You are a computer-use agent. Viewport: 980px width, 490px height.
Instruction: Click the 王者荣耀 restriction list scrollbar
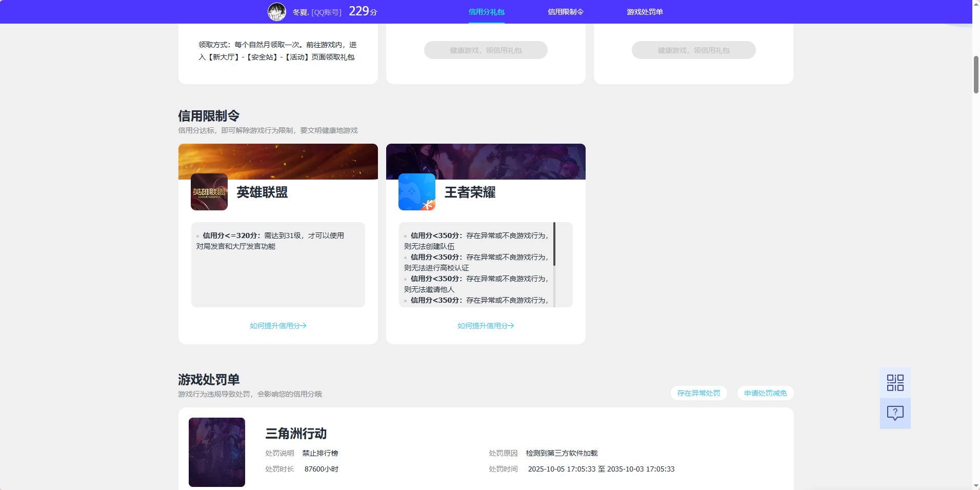[x=554, y=244]
